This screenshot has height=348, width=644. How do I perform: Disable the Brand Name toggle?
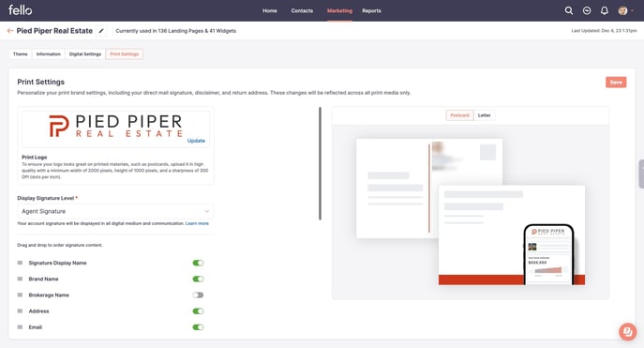(x=198, y=279)
